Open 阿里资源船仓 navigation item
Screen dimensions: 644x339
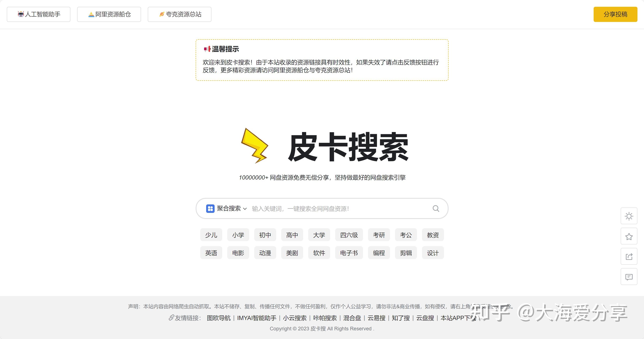click(x=109, y=14)
